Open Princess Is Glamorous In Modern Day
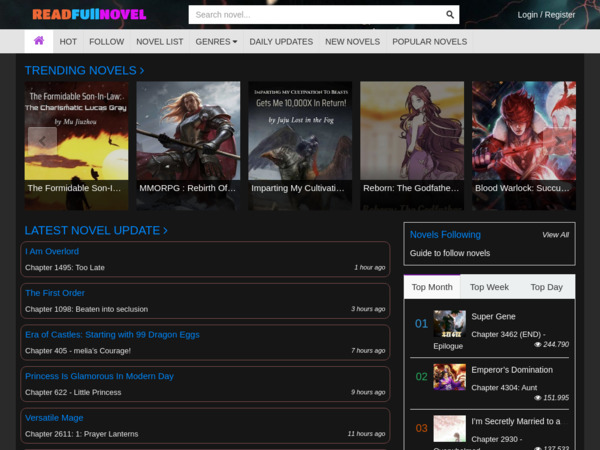 [x=99, y=376]
